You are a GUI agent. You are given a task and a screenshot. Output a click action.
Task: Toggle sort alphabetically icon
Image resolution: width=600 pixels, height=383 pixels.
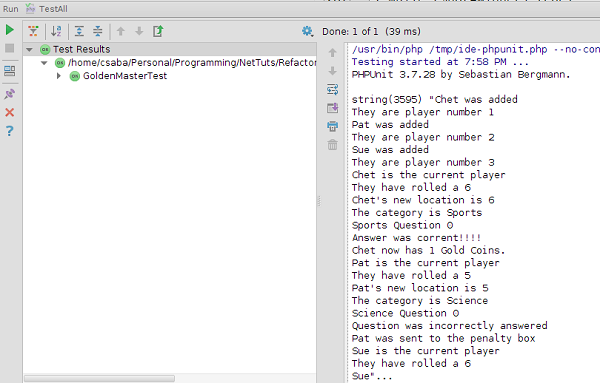click(56, 31)
